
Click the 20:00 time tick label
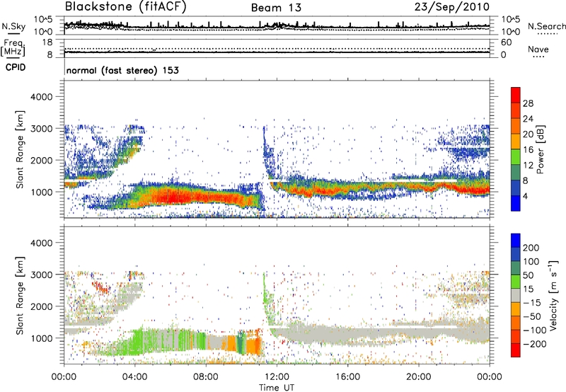coord(418,377)
